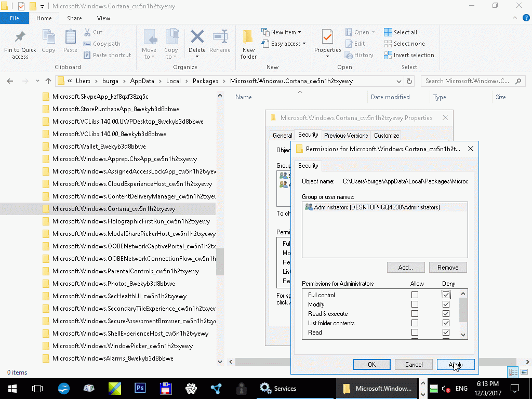Open Windows Start menu
This screenshot has height=399, width=532.
[x=12, y=389]
